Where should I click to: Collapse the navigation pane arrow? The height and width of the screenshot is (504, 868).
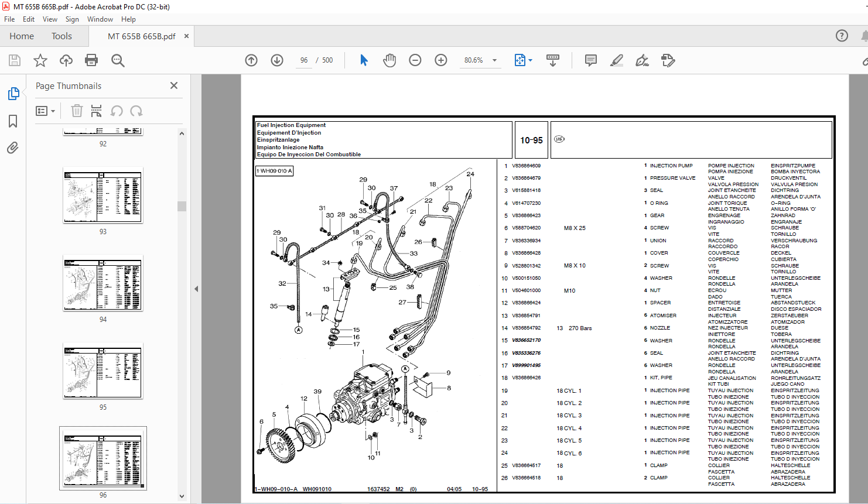[x=196, y=289]
